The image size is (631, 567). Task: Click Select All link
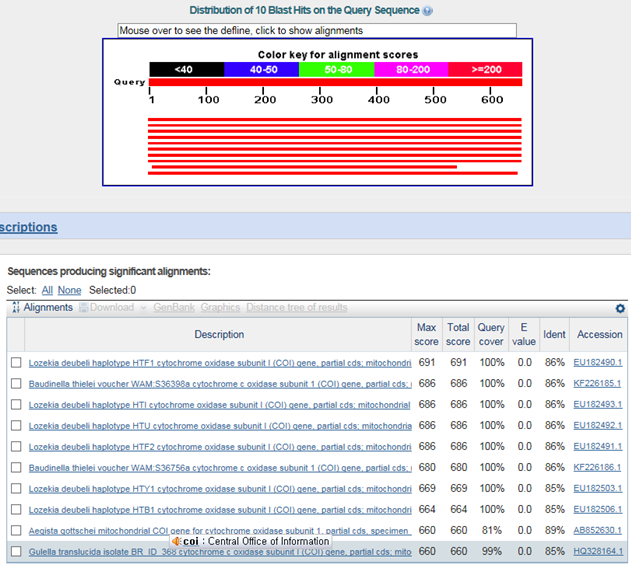coord(47,290)
